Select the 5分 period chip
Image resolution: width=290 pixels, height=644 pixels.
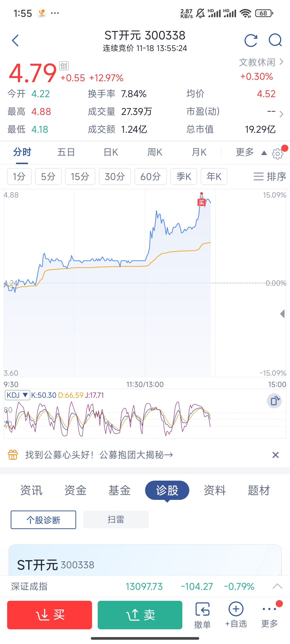click(x=48, y=176)
